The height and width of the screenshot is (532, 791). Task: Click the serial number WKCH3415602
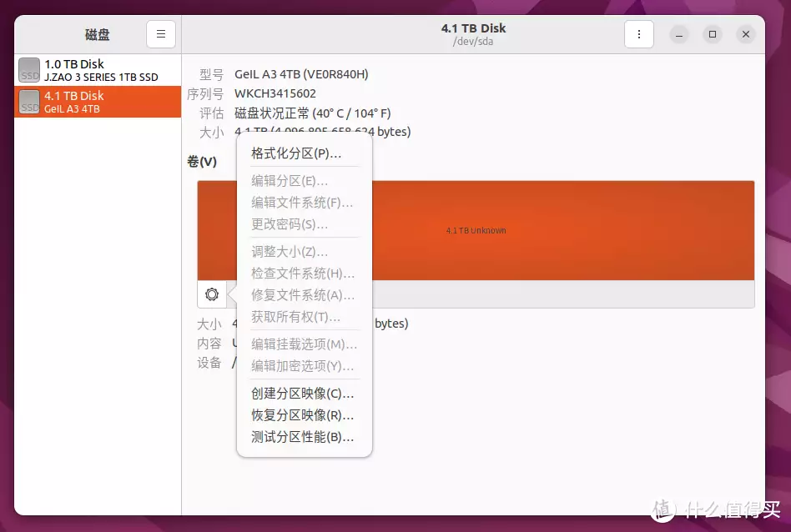[x=275, y=93]
